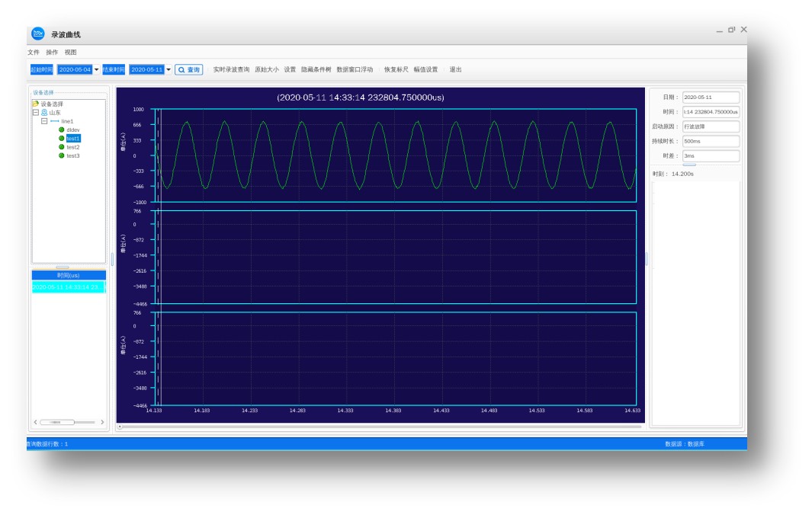Click the 山东 user icon in the tree
Screen dimensions: 812x515
44,112
